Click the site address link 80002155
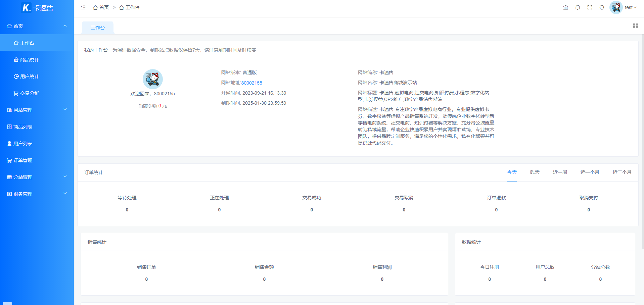The height and width of the screenshot is (305, 644). 251,83
